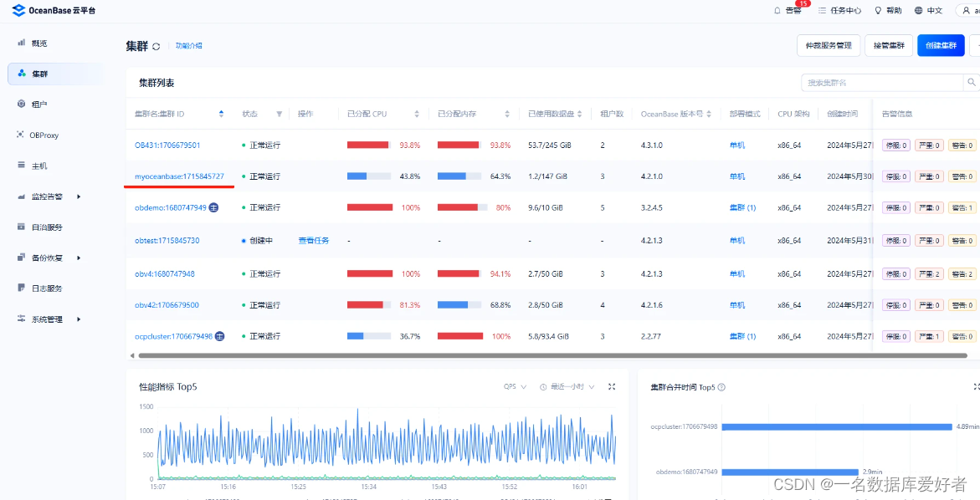The height and width of the screenshot is (500, 980).
Task: Sort by cluster name column arrows
Action: click(x=221, y=115)
